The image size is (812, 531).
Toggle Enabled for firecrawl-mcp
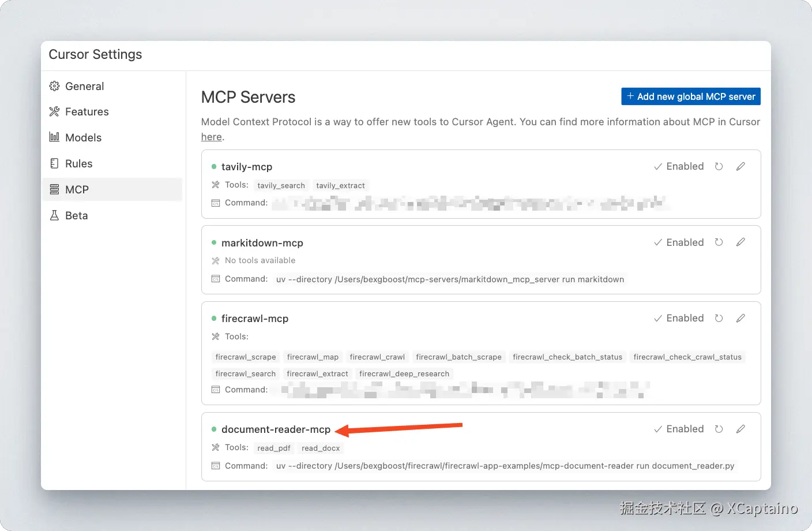[x=679, y=317]
